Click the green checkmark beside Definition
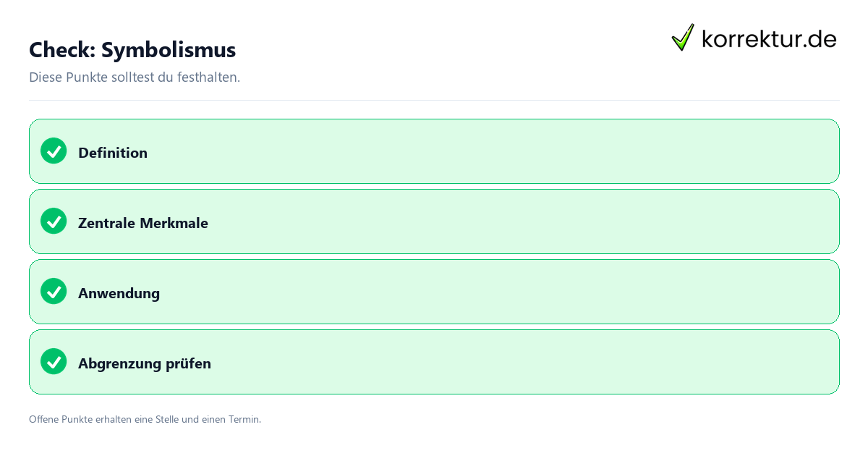This screenshot has height=456, width=868. coord(54,151)
